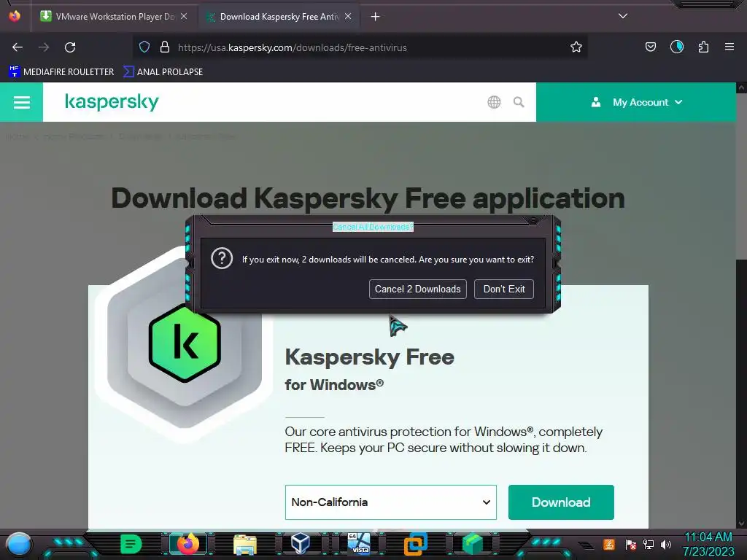Open the globe language selector
Image resolution: width=747 pixels, height=560 pixels.
(x=494, y=102)
